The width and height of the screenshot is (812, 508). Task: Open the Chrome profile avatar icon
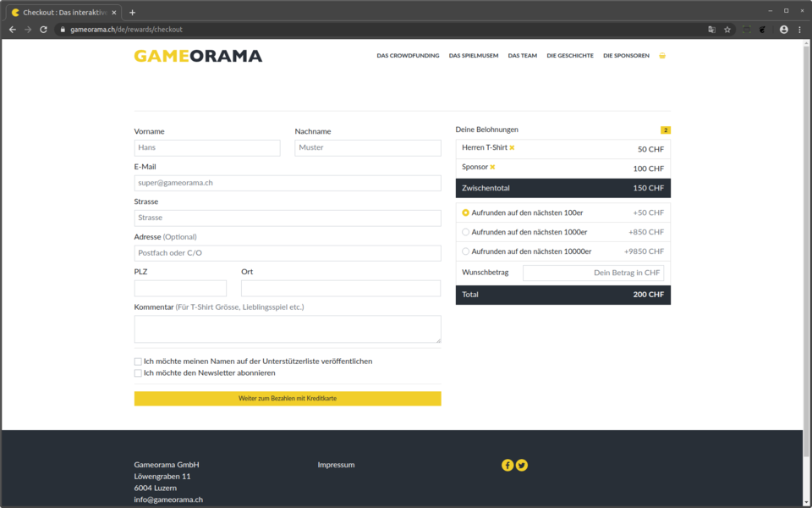[784, 30]
